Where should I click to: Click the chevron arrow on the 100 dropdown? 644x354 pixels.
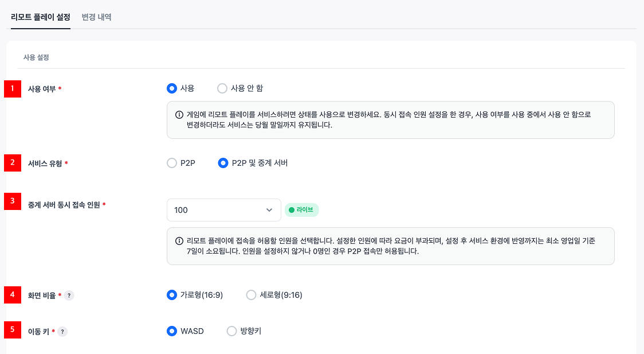click(x=269, y=210)
